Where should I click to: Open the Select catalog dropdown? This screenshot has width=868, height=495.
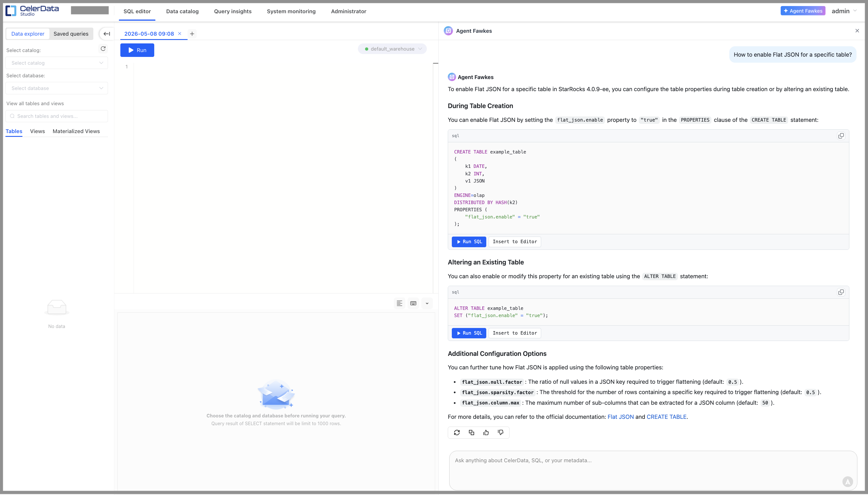pyautogui.click(x=57, y=63)
